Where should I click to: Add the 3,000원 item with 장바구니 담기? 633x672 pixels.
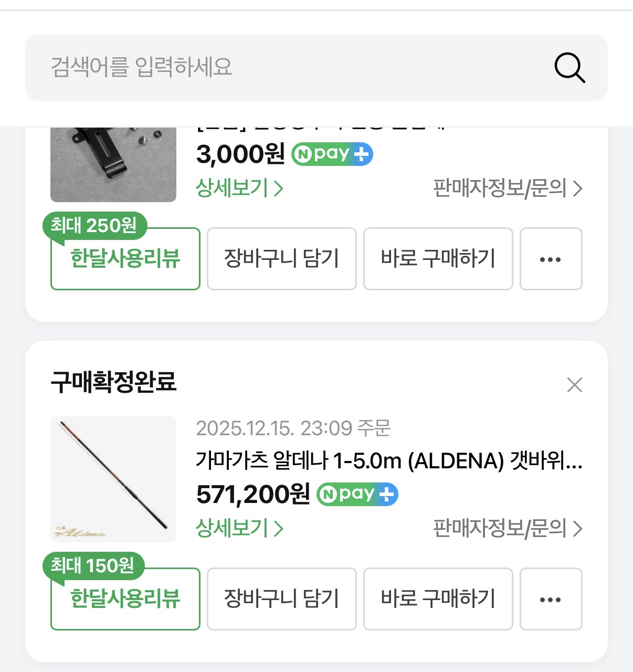coord(282,259)
